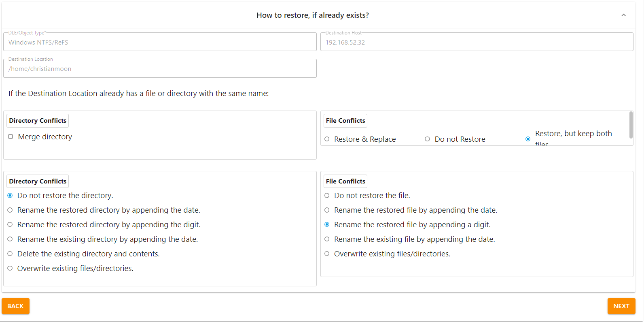The width and height of the screenshot is (644, 322).
Task: Click the Destination Host field
Action: pos(477,42)
